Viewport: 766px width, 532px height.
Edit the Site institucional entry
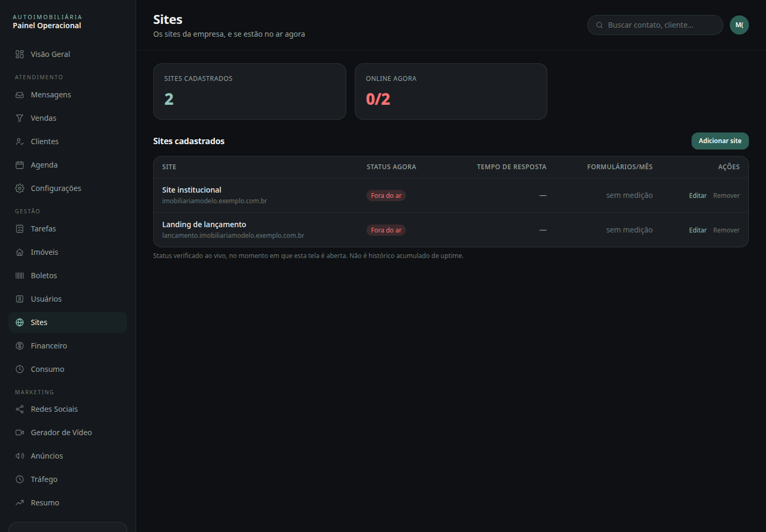pos(698,196)
